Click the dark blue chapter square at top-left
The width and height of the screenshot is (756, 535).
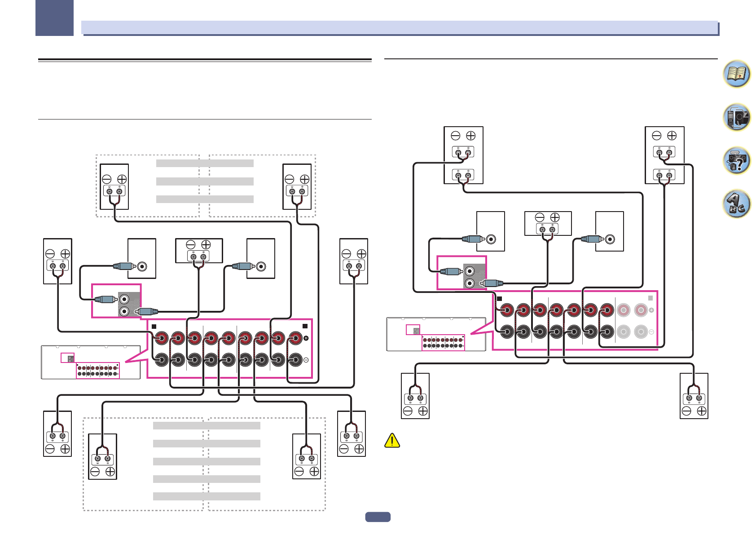[54, 18]
